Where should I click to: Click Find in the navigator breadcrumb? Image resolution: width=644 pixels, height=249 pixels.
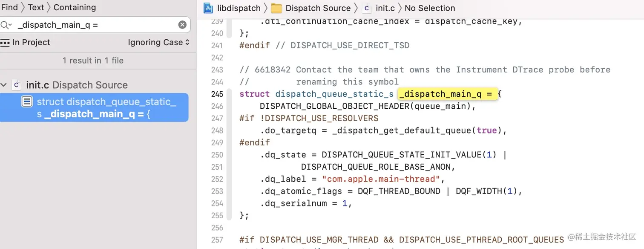coord(10,7)
